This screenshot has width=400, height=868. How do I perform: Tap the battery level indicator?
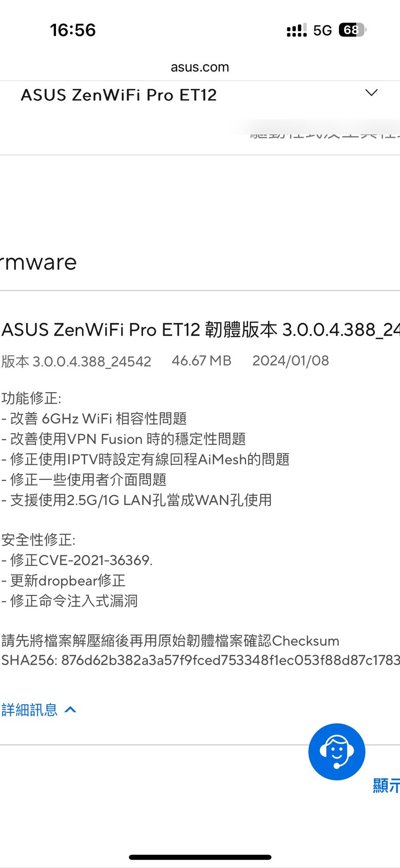tap(352, 30)
